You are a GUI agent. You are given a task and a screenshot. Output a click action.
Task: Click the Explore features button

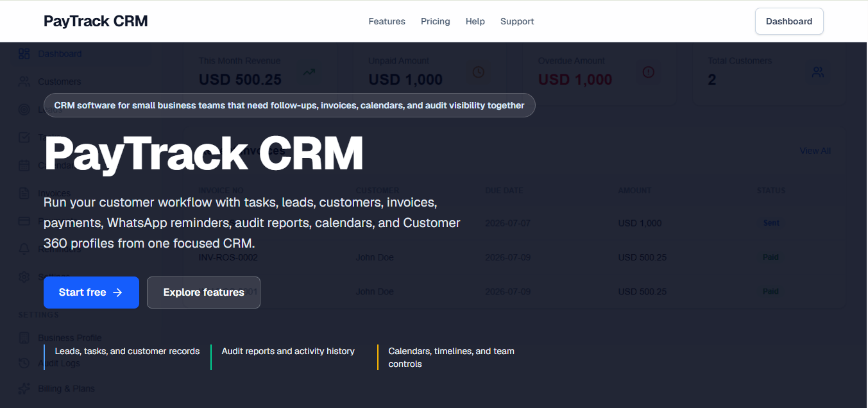[x=203, y=293]
